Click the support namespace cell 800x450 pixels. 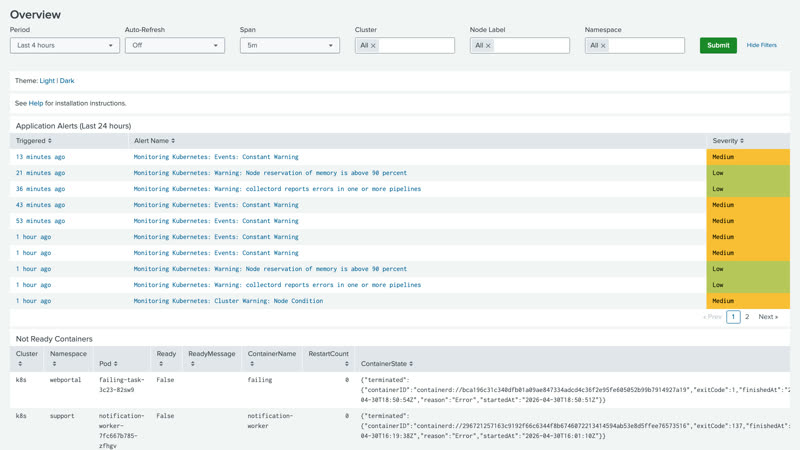tap(62, 416)
